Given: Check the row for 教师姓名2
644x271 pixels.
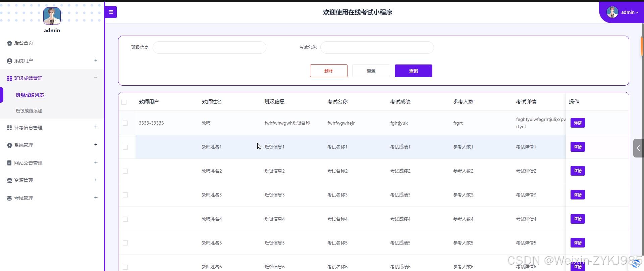Looking at the screenshot, I should pos(125,171).
